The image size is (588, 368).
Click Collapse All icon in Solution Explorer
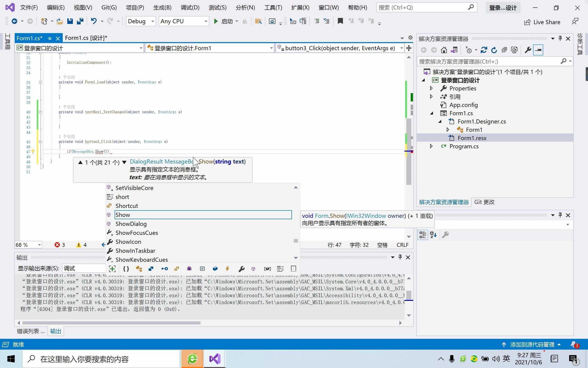tap(504, 50)
